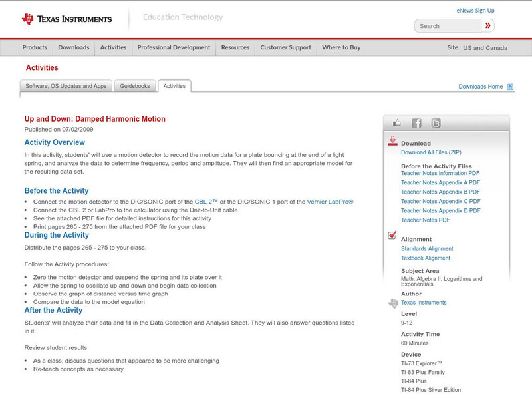Viewport: 532px width, 394px height.
Task: Click the bullet 'Re-teach concepts as necessary'
Action: [x=78, y=369]
